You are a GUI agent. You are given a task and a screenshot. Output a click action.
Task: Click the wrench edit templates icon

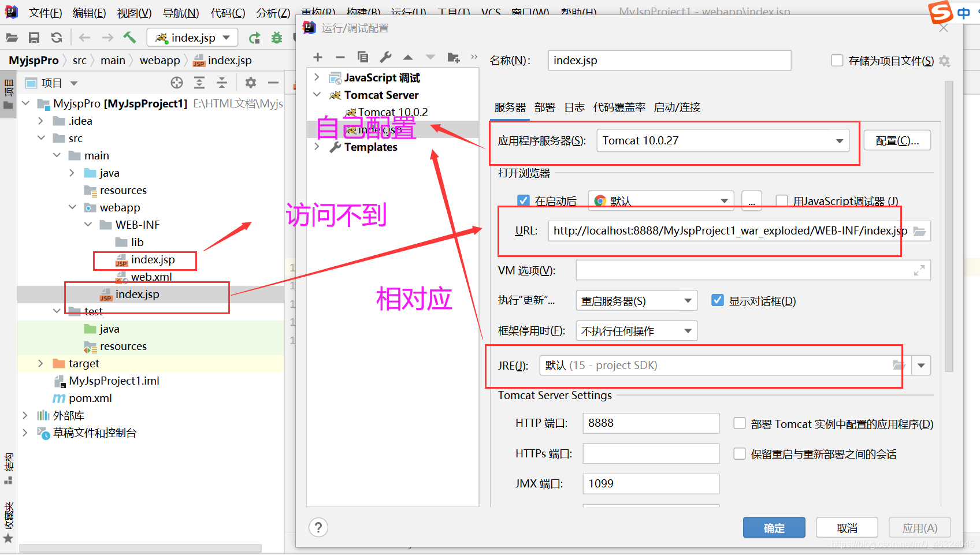(x=385, y=57)
